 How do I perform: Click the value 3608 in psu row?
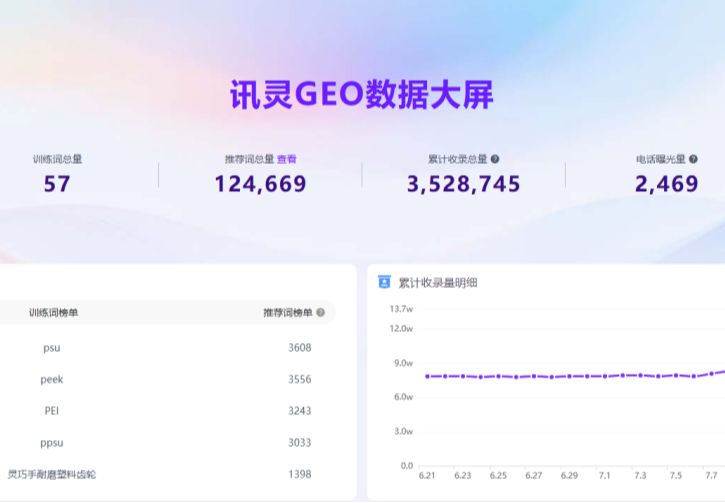click(300, 348)
